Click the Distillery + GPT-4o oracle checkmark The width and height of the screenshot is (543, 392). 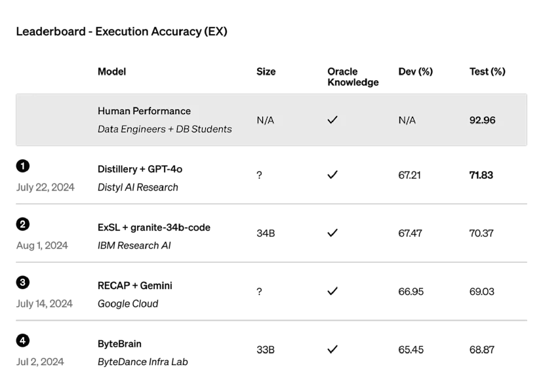[332, 175]
